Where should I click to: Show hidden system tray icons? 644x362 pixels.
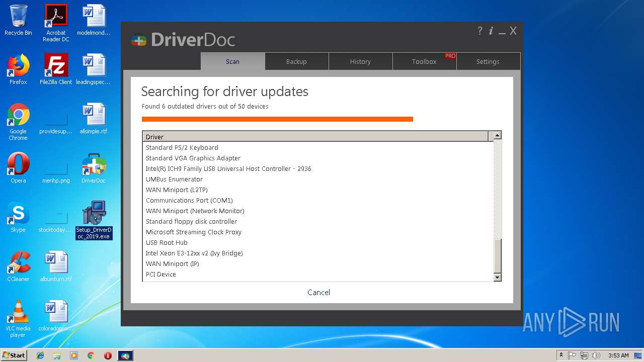(x=561, y=355)
